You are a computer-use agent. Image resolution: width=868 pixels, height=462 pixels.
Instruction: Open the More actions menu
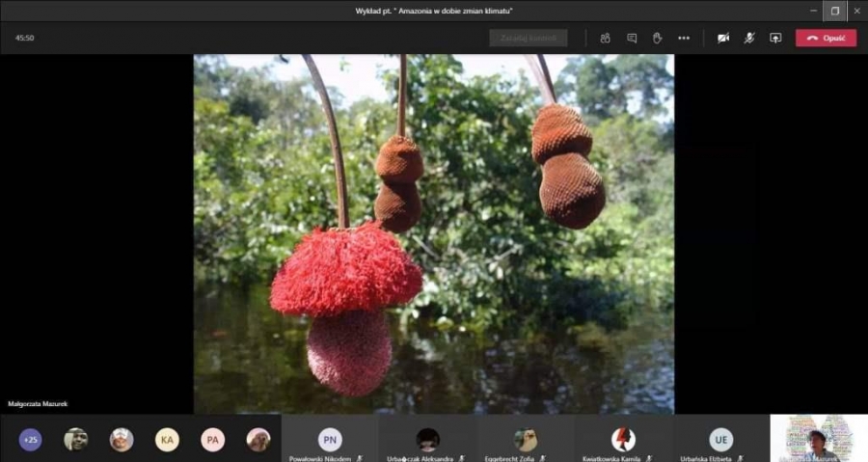pos(684,39)
